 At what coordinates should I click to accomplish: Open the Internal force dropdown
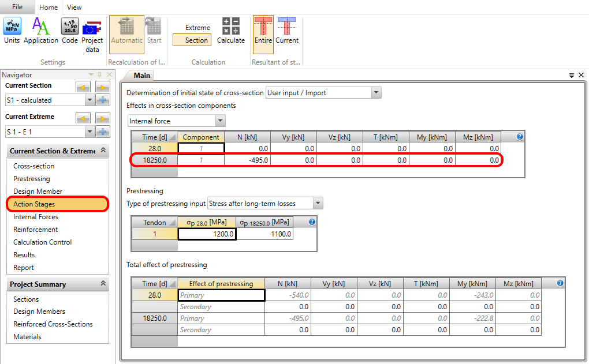tap(220, 121)
